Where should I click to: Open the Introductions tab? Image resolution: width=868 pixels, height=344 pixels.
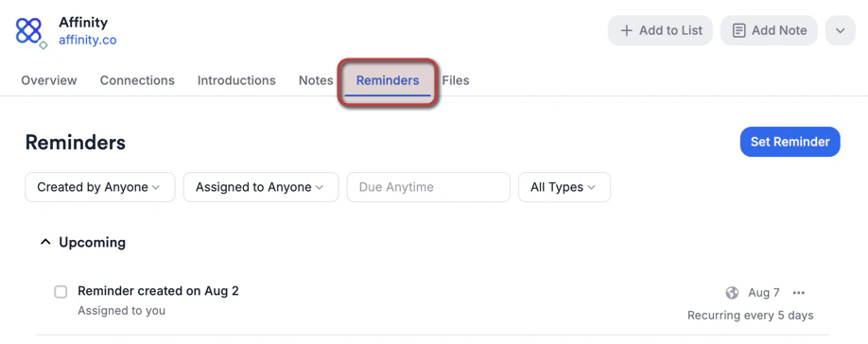tap(236, 80)
